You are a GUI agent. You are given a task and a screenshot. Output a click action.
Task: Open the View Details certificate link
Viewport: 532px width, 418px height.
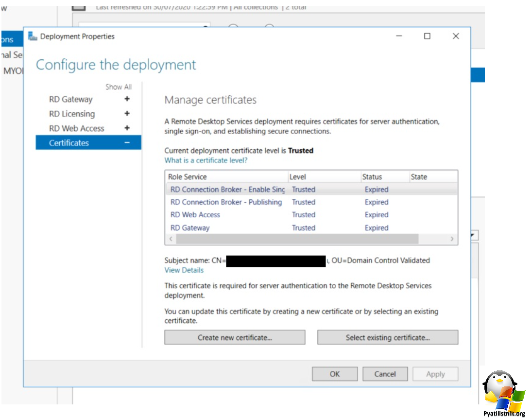(x=184, y=270)
